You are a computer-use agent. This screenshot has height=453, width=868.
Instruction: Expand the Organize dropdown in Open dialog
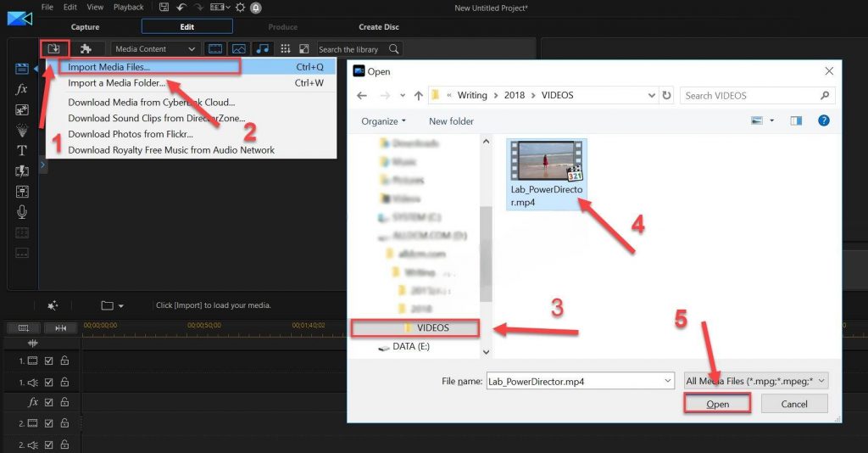coord(383,121)
